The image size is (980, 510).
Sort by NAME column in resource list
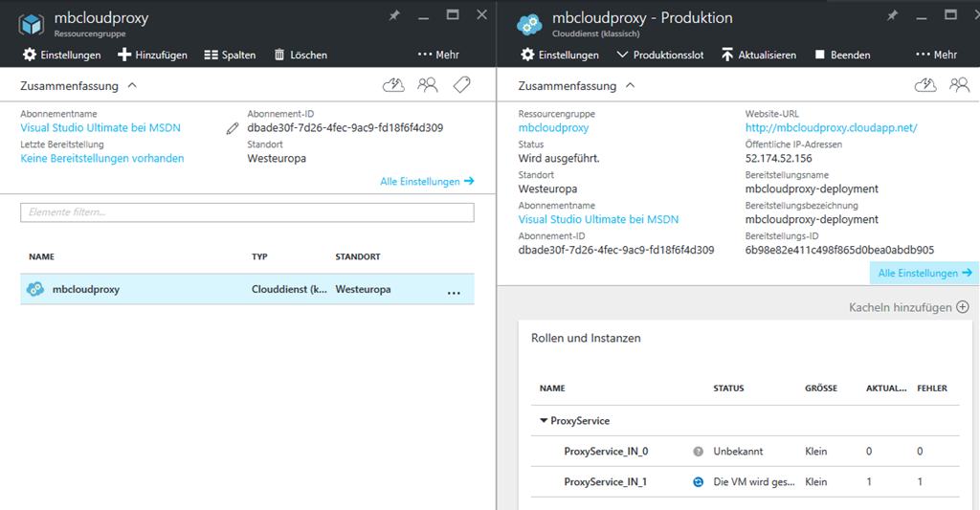click(x=41, y=256)
